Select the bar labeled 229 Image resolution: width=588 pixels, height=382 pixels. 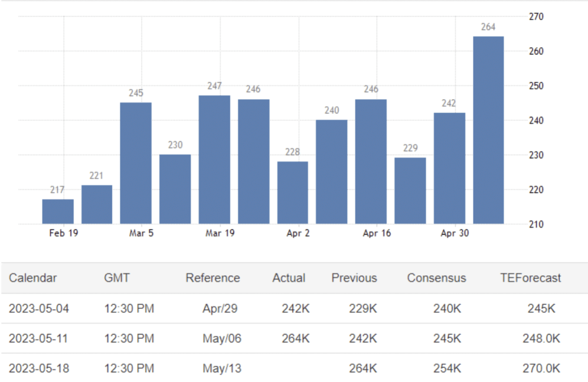(410, 191)
